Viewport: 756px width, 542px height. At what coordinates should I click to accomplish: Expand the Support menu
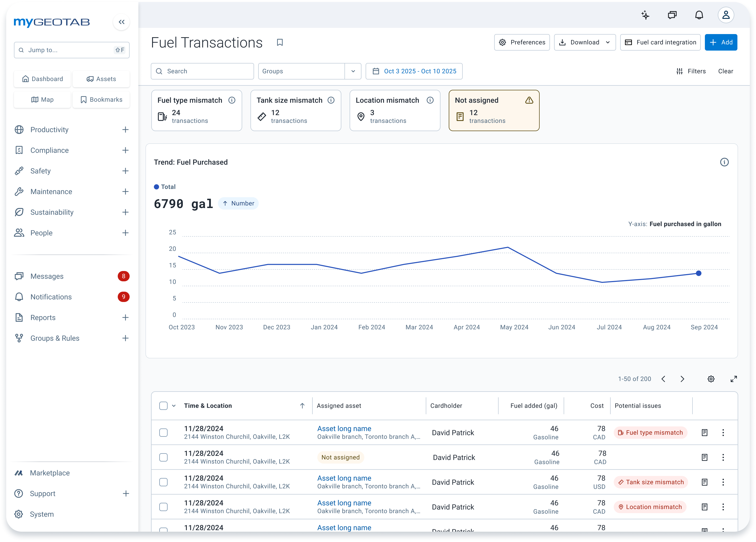click(x=126, y=494)
